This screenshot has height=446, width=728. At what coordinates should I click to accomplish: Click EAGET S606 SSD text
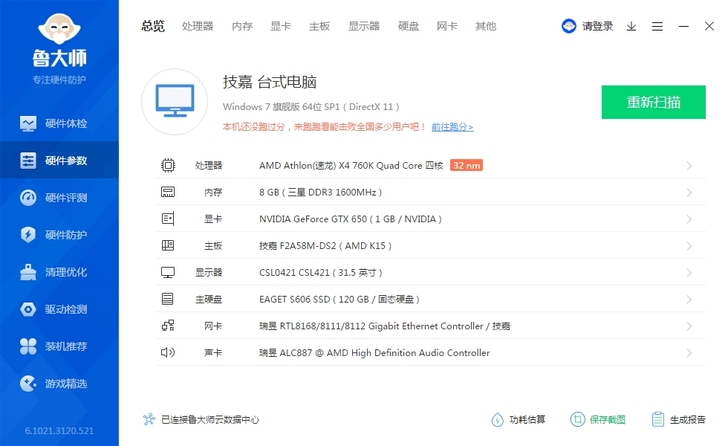point(339,299)
